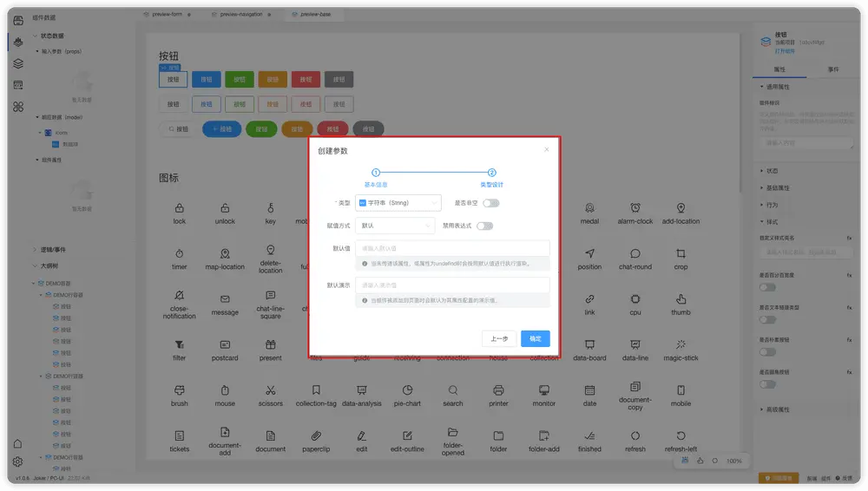Click the 上一步 button

click(x=499, y=339)
